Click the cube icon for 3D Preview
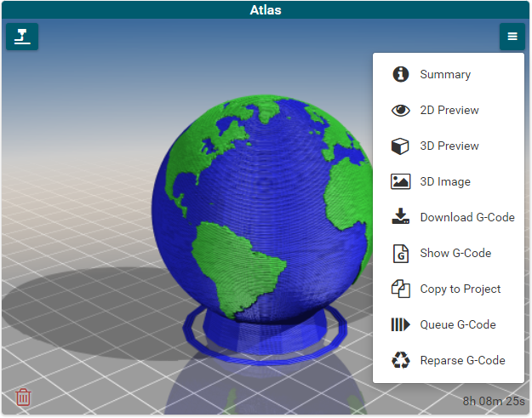The image size is (532, 418). 401,146
